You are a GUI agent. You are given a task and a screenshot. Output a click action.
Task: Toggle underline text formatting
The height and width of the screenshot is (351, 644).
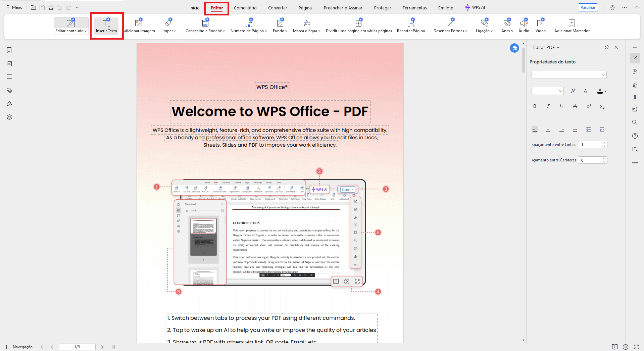[x=561, y=106]
